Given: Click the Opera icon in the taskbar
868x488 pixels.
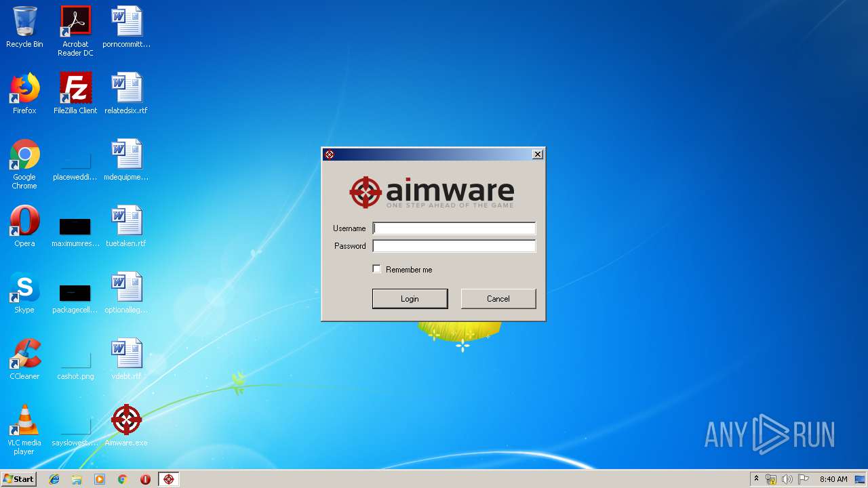Looking at the screenshot, I should click(145, 479).
